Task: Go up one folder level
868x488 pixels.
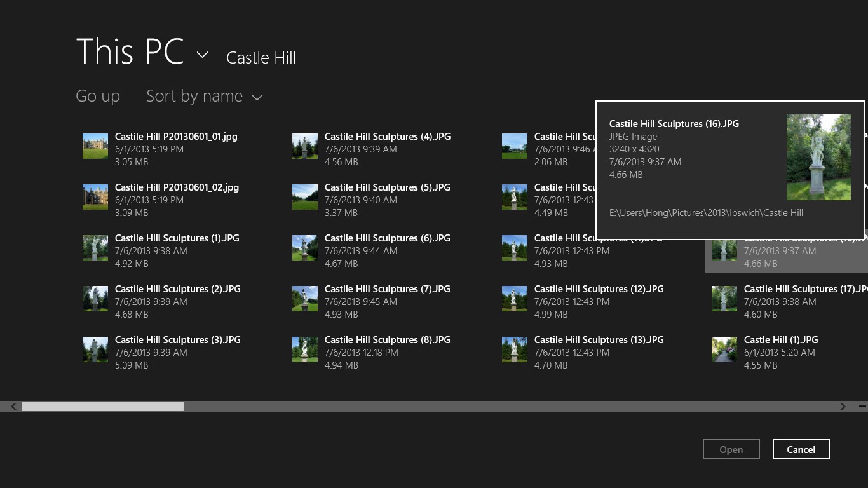Action: coord(98,97)
